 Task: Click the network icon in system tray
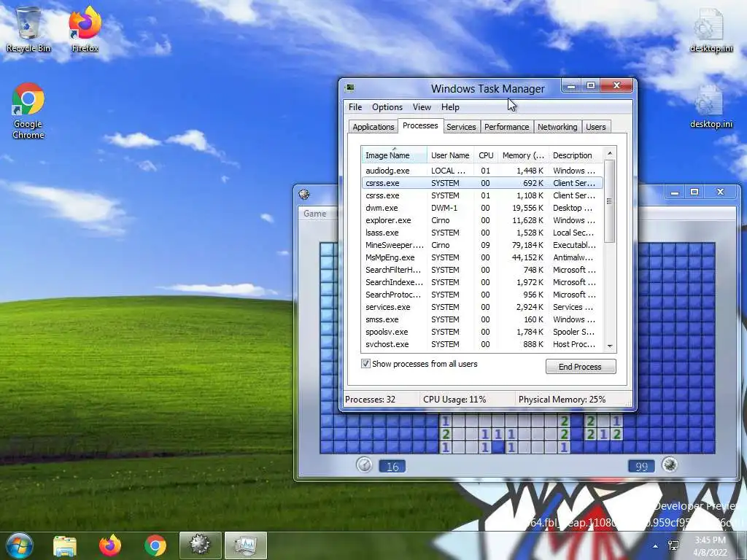(673, 545)
